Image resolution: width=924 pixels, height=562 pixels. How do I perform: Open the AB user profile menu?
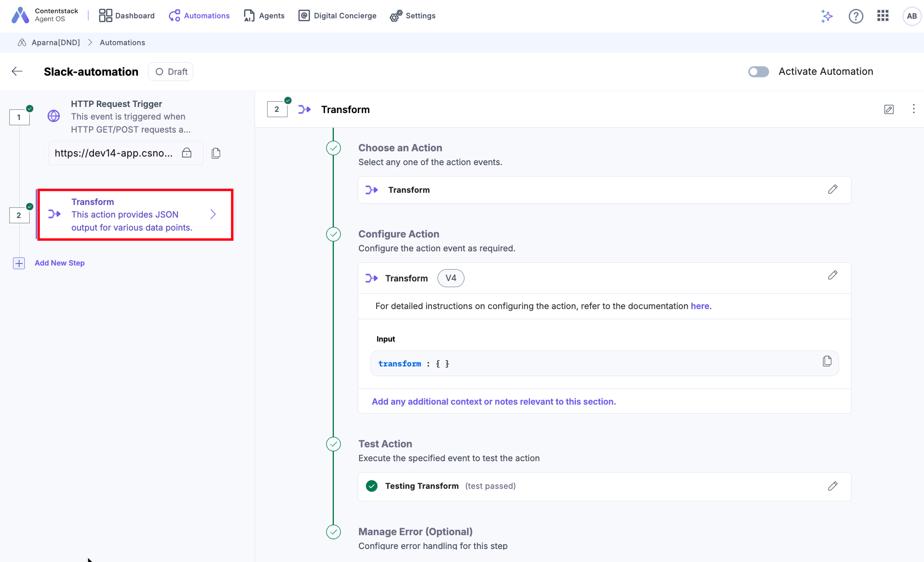pyautogui.click(x=912, y=16)
